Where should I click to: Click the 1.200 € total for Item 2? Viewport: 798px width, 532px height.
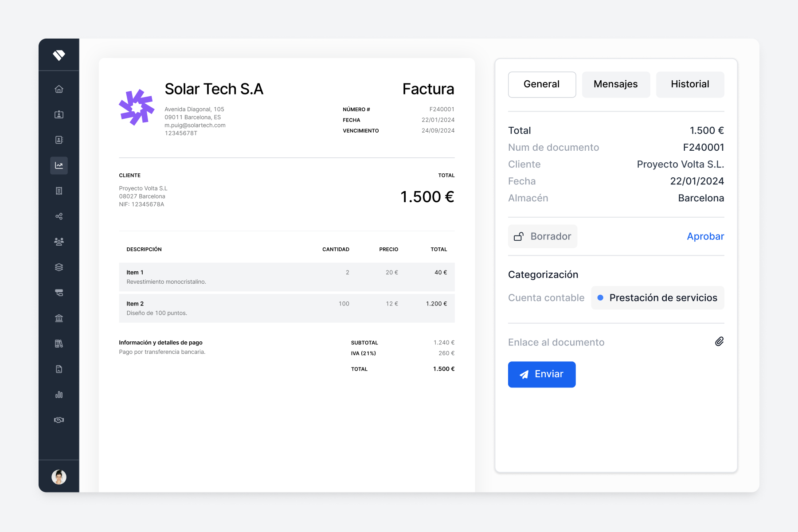[436, 304]
